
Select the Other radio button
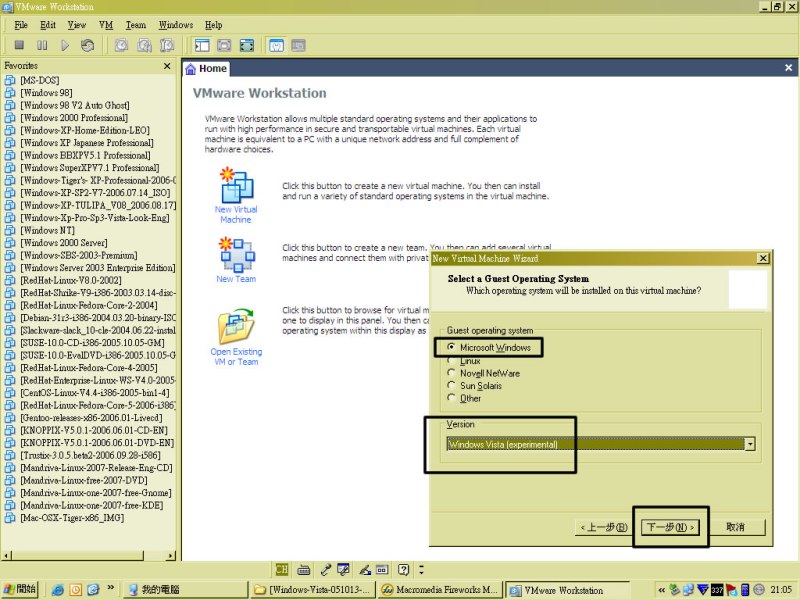coord(451,397)
